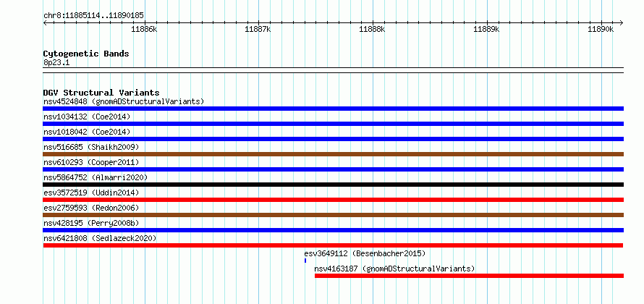This screenshot has width=644, height=304.
Task: Click the brown bar for esv2759593
Action: [333, 215]
